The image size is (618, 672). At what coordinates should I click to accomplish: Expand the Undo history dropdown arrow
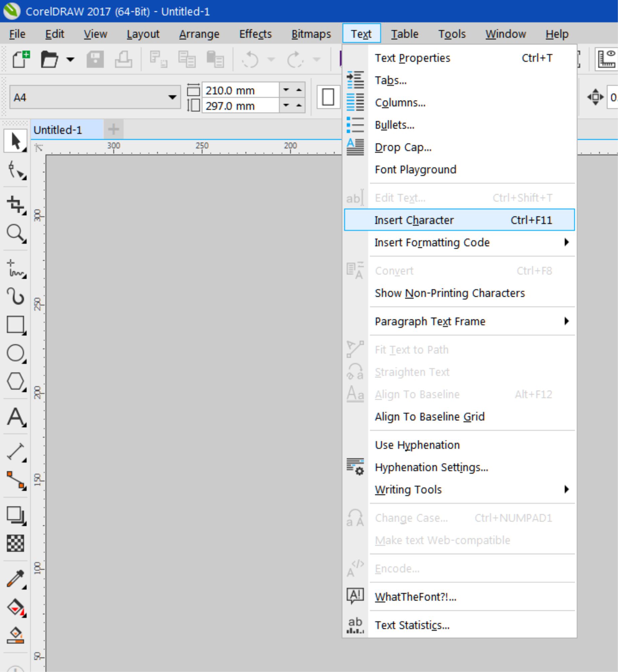[x=271, y=60]
